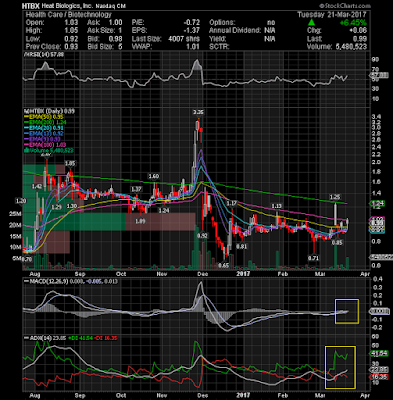
Task: Click the green up-arrow change indicator
Action: point(311,23)
